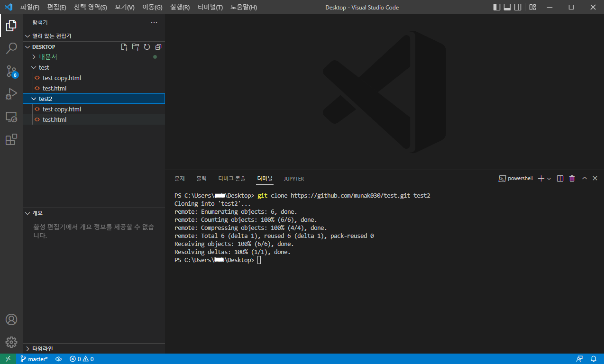Select the 터미널 panel tab
This screenshot has width=604, height=364.
tap(265, 179)
